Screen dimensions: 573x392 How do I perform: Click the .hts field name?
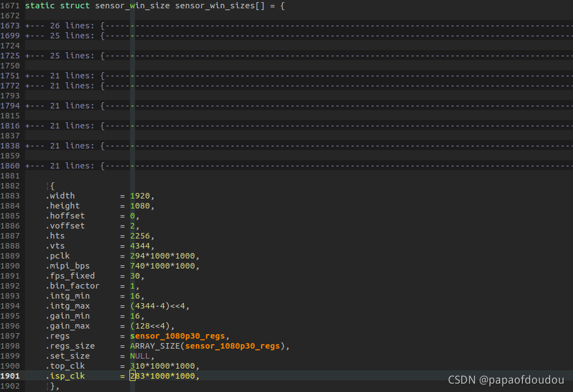(x=55, y=236)
